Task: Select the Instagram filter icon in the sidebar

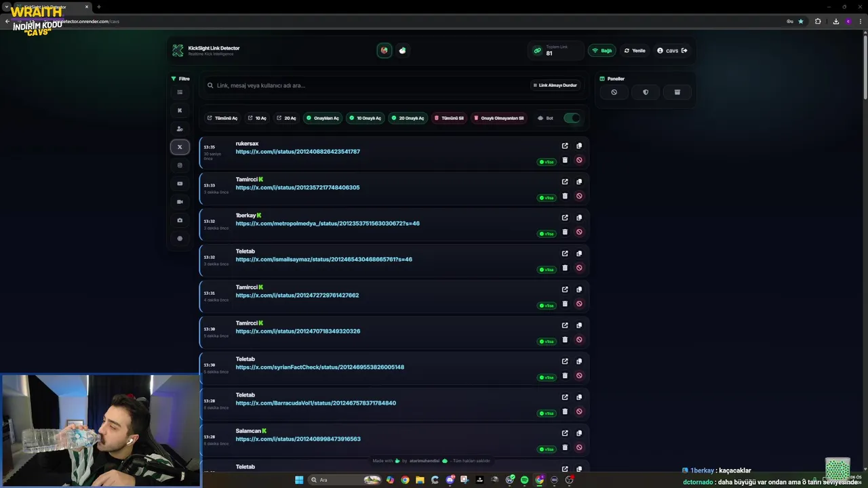Action: (180, 165)
